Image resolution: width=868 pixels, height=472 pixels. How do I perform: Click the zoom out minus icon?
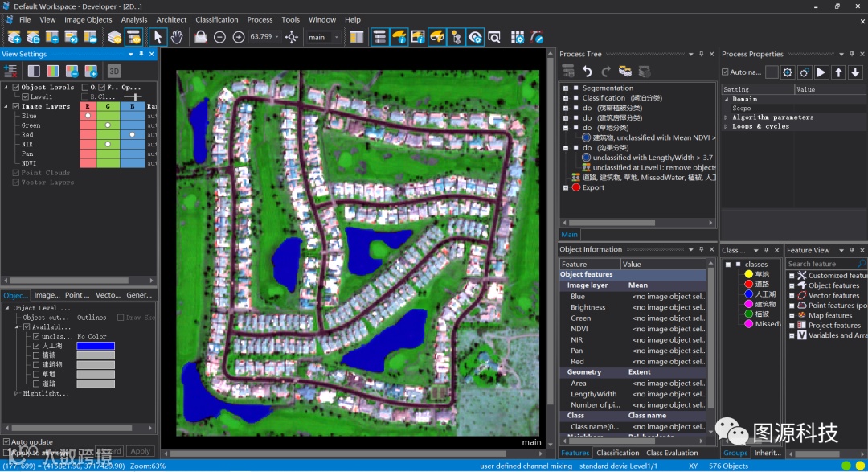pyautogui.click(x=219, y=37)
